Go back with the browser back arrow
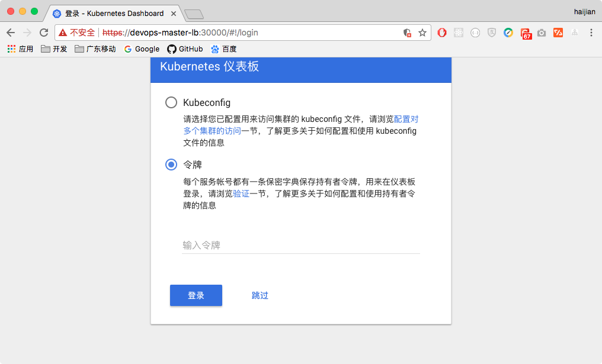This screenshot has width=602, height=364. 11,33
